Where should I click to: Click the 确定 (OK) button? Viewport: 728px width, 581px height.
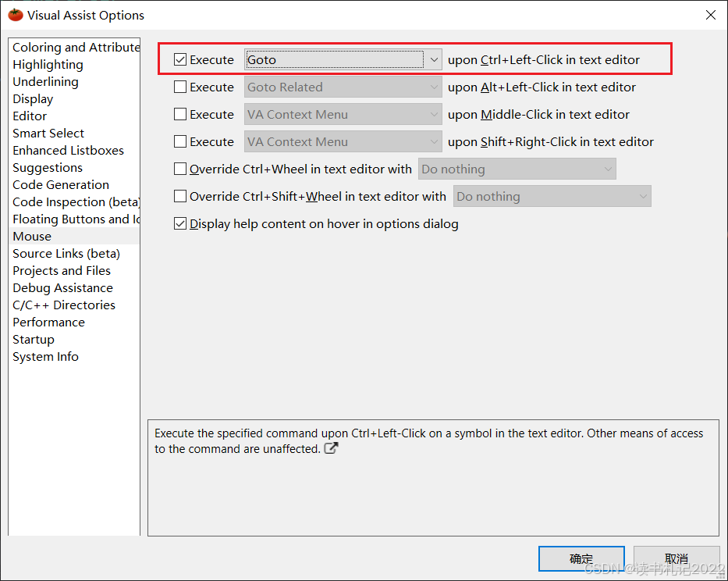pyautogui.click(x=581, y=558)
